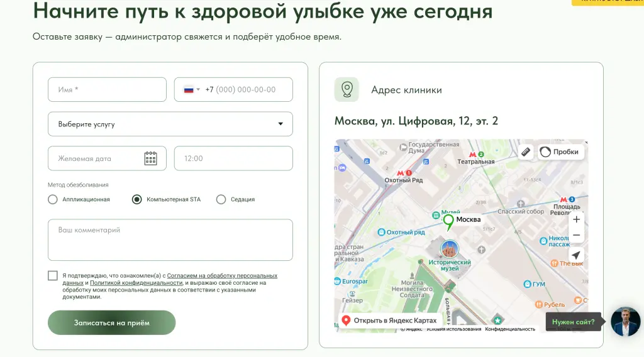Click the "Николь пассаж" marker on map
Screen dimensions: 644x357
543,241
